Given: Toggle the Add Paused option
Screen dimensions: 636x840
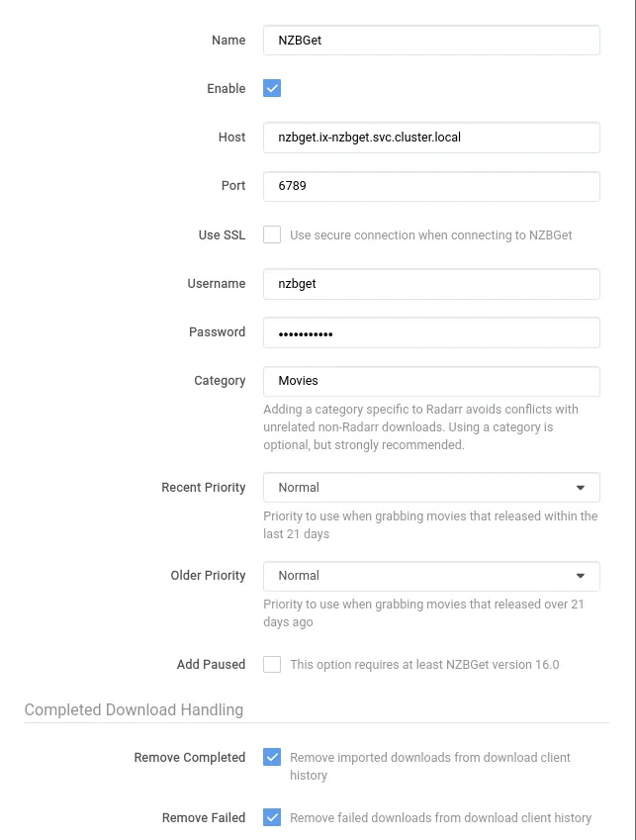Looking at the screenshot, I should click(272, 664).
